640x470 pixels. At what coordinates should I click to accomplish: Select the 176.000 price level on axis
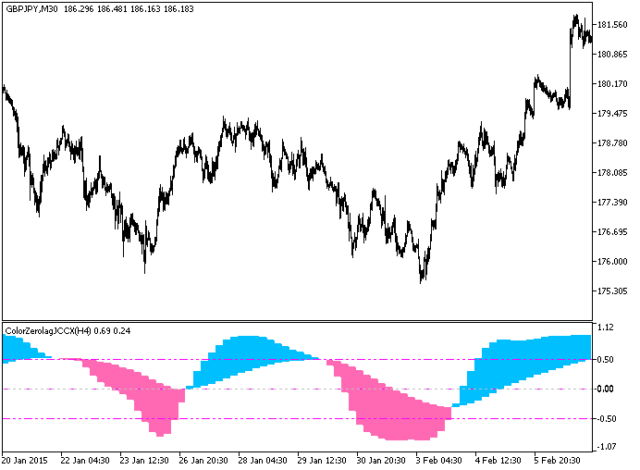click(x=611, y=262)
